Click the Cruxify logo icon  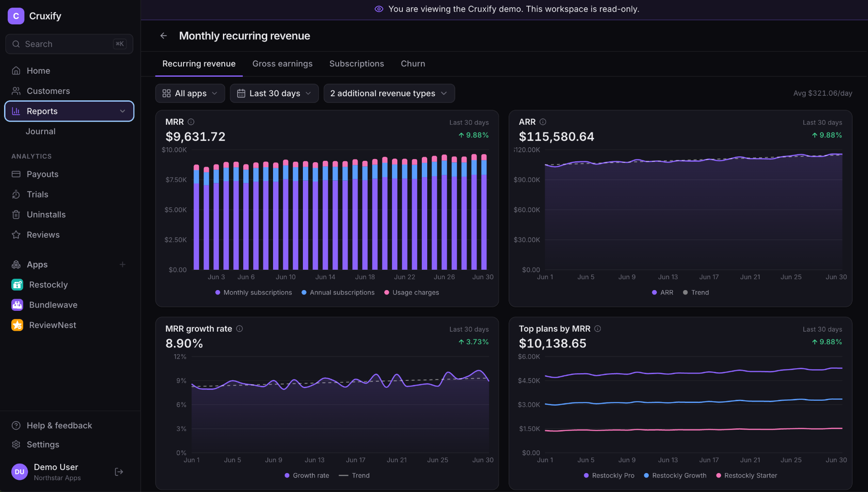16,16
